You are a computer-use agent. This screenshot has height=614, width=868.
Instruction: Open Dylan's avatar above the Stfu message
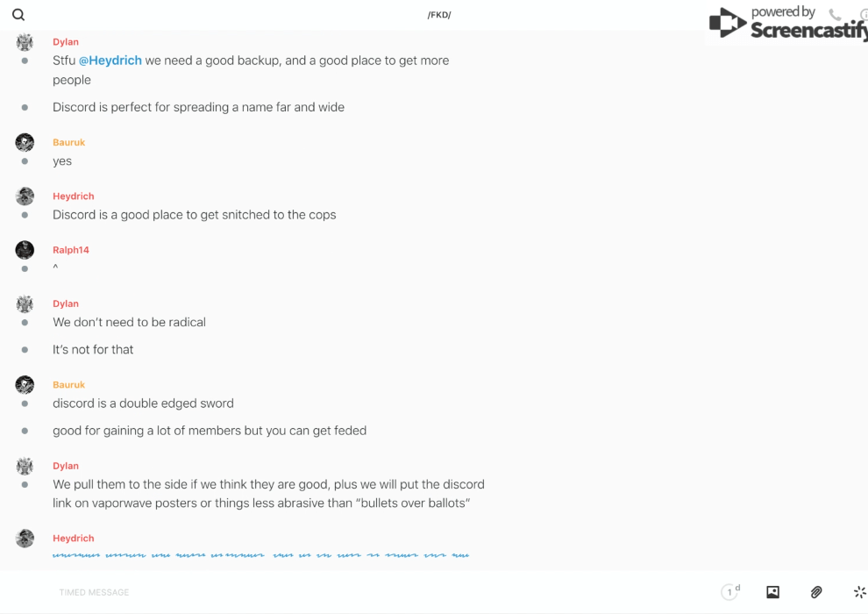click(x=25, y=42)
